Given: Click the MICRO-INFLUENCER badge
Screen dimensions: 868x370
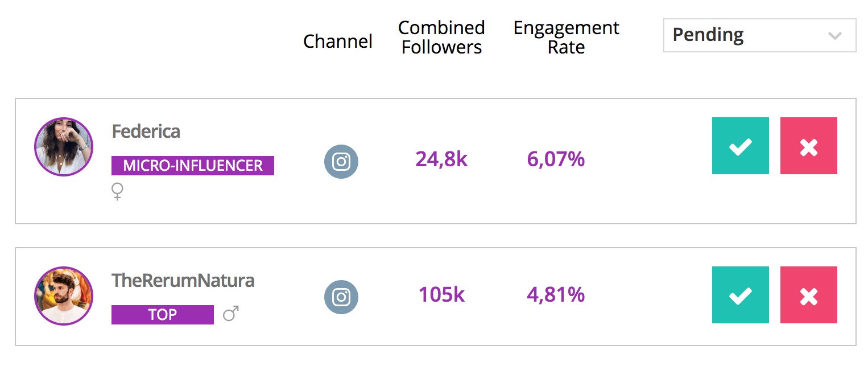Looking at the screenshot, I should pos(193,166).
